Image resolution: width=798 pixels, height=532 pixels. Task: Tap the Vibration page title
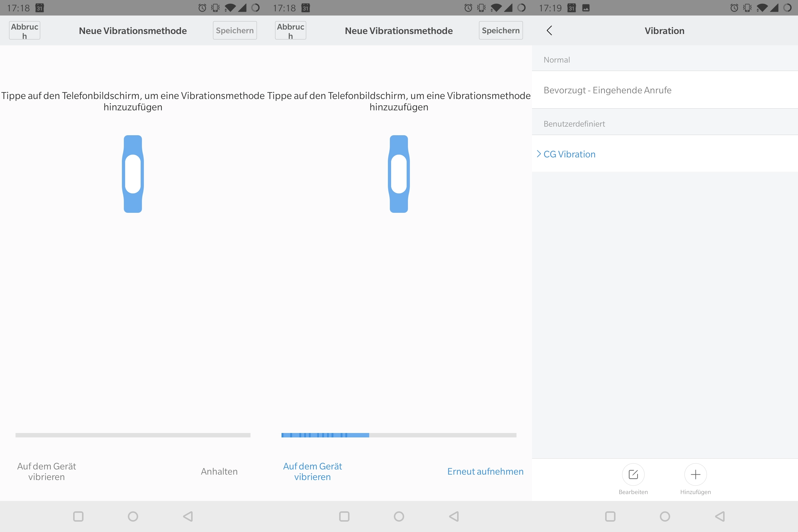coord(665,31)
